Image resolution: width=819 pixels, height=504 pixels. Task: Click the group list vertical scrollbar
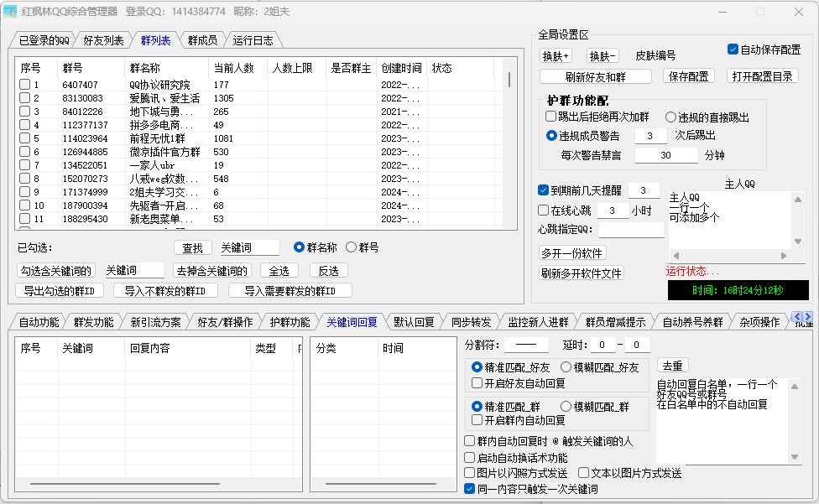[x=509, y=80]
